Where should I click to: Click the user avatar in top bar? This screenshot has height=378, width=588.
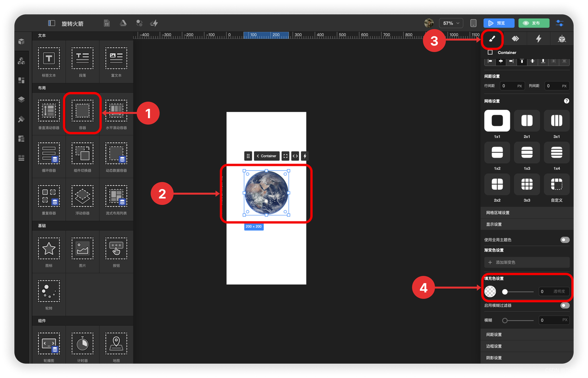click(429, 23)
